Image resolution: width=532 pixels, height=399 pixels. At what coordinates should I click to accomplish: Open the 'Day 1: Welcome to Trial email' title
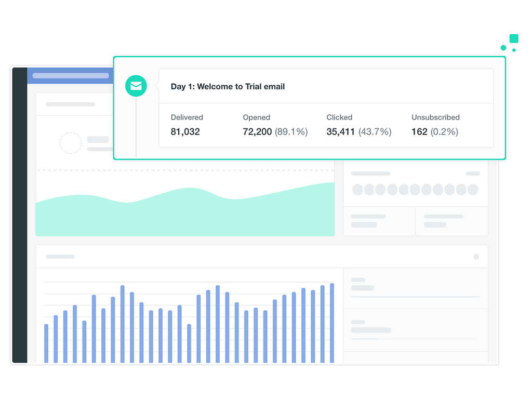(228, 87)
